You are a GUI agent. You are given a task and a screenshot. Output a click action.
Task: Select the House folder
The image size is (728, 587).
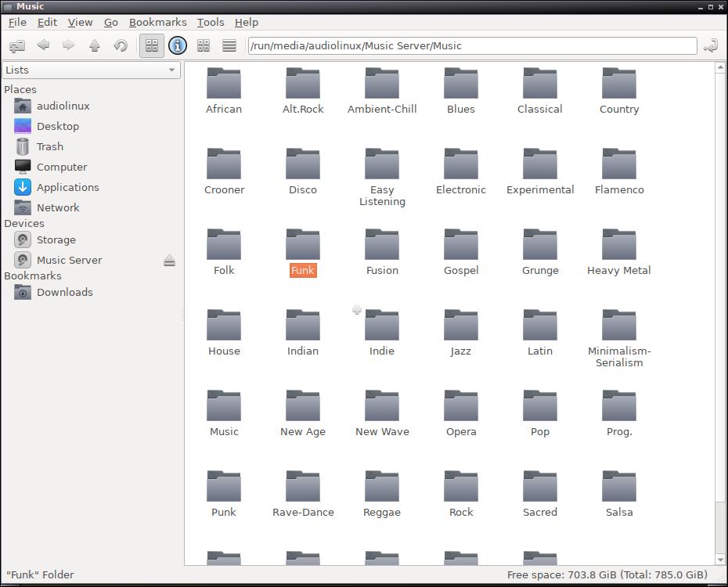224,333
